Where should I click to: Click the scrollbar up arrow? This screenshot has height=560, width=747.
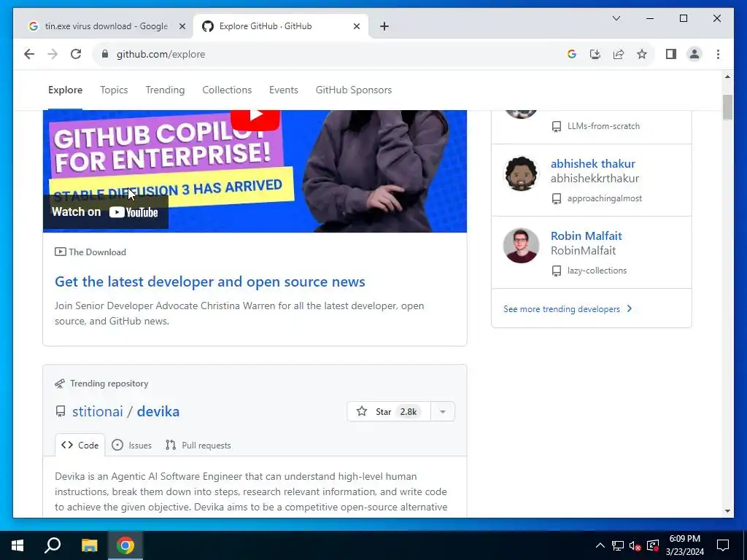coord(727,76)
